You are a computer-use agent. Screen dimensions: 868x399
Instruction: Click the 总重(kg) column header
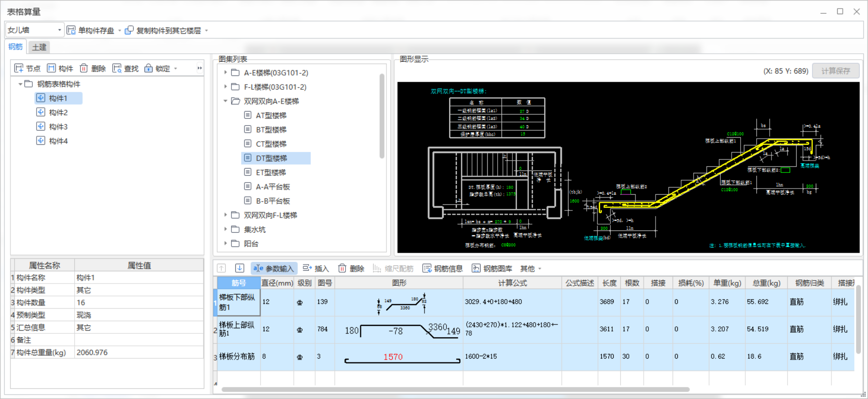click(x=766, y=283)
